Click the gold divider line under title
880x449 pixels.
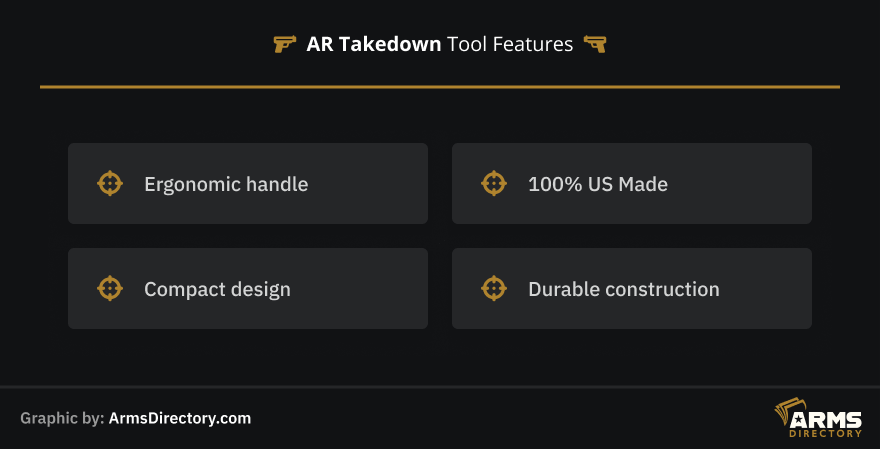[x=440, y=87]
